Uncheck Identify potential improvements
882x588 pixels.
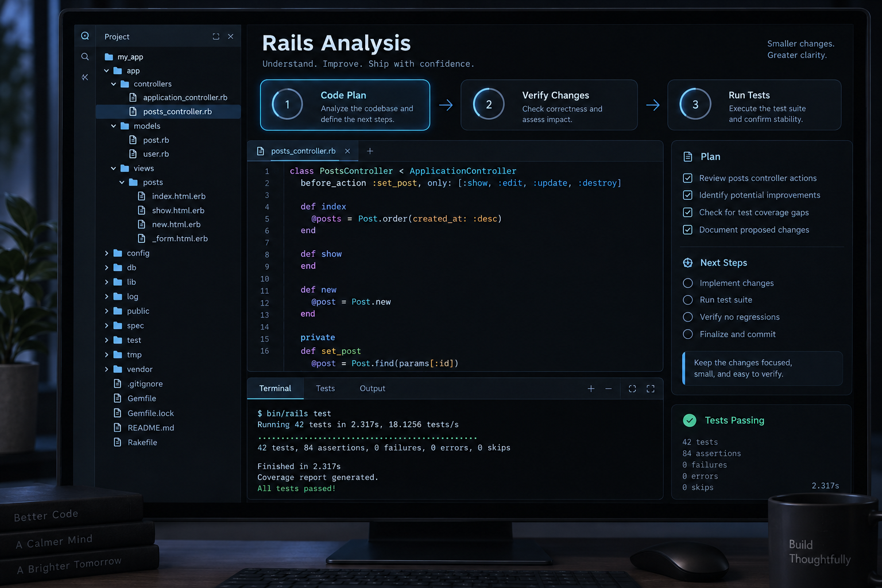tap(687, 195)
